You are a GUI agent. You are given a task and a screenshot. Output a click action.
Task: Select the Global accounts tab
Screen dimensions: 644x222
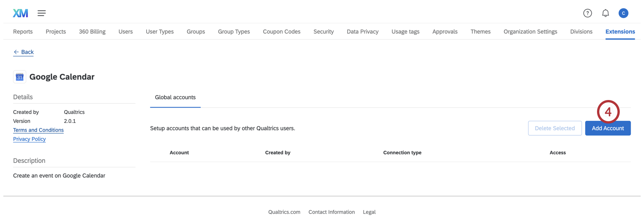(175, 97)
